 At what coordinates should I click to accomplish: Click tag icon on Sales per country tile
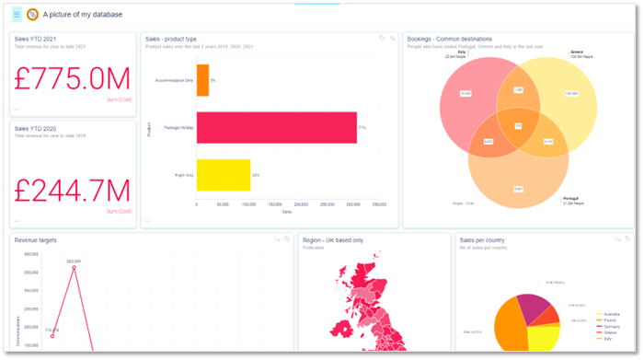click(x=627, y=239)
